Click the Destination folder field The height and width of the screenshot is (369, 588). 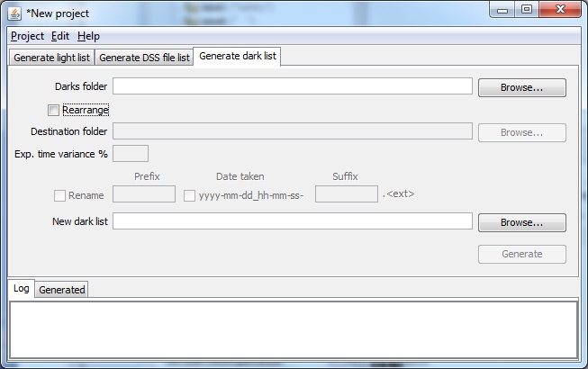[x=293, y=131]
